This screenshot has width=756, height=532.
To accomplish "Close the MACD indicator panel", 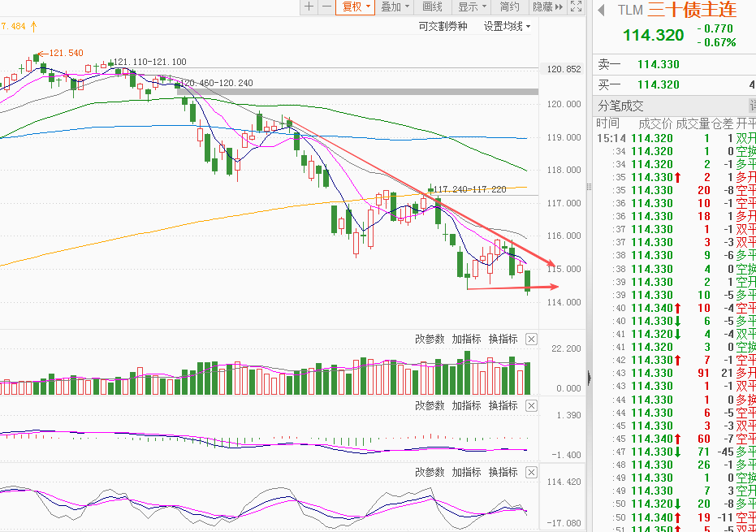I will click(531, 405).
